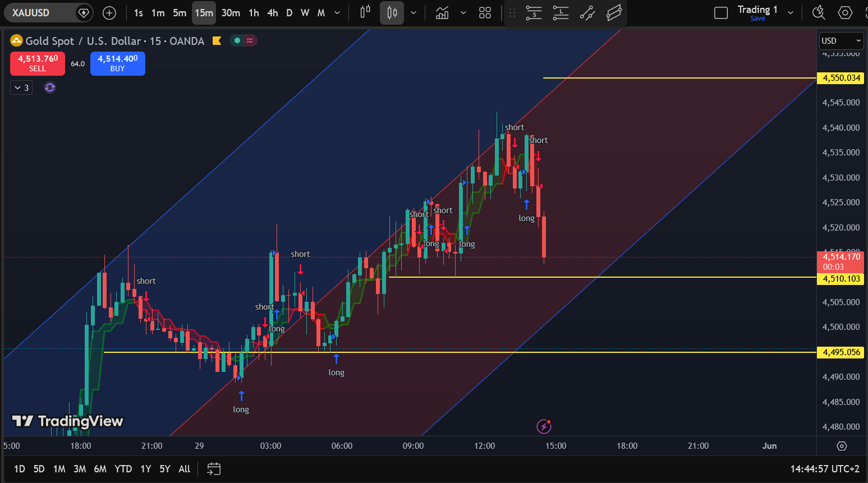Screen dimensions: 868x483
Task: Click the purple refresh sync icon
Action: [x=50, y=88]
